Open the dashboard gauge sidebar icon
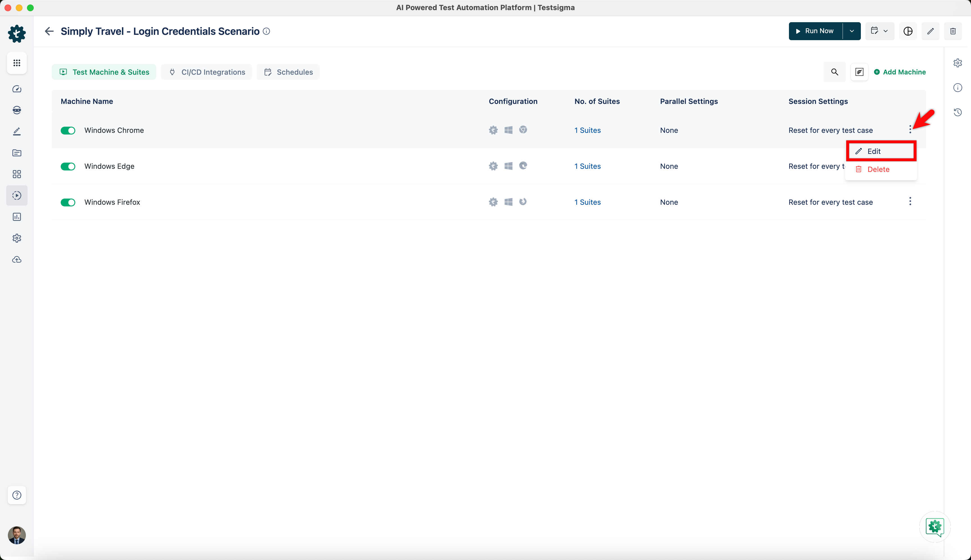Image resolution: width=971 pixels, height=560 pixels. tap(17, 89)
